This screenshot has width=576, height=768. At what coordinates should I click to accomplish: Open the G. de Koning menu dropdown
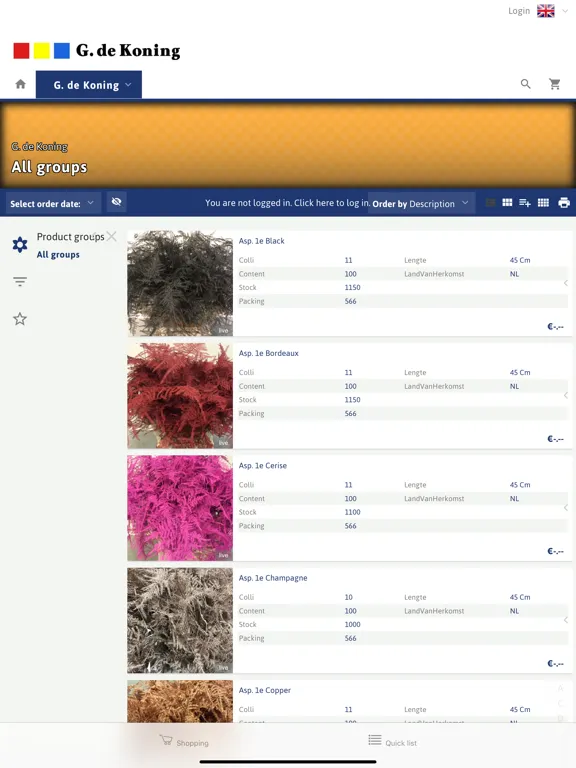[x=89, y=85]
